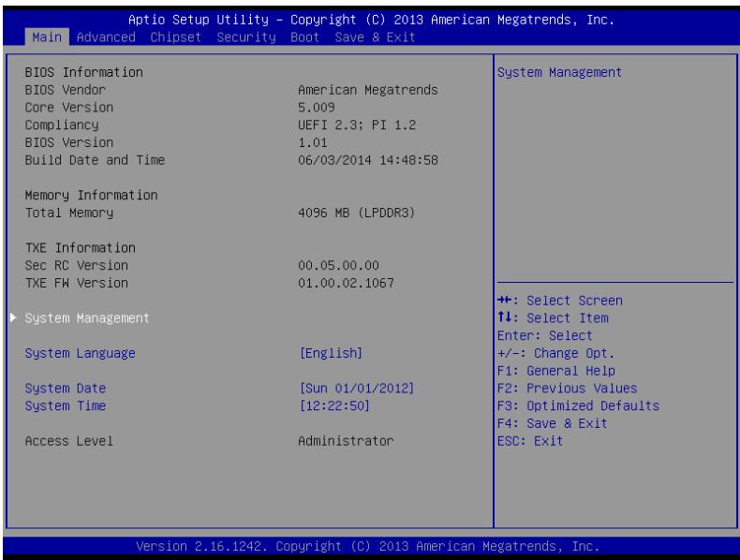The width and height of the screenshot is (740, 560).
Task: Click F3: Optimized Defaults help entry
Action: tap(578, 405)
